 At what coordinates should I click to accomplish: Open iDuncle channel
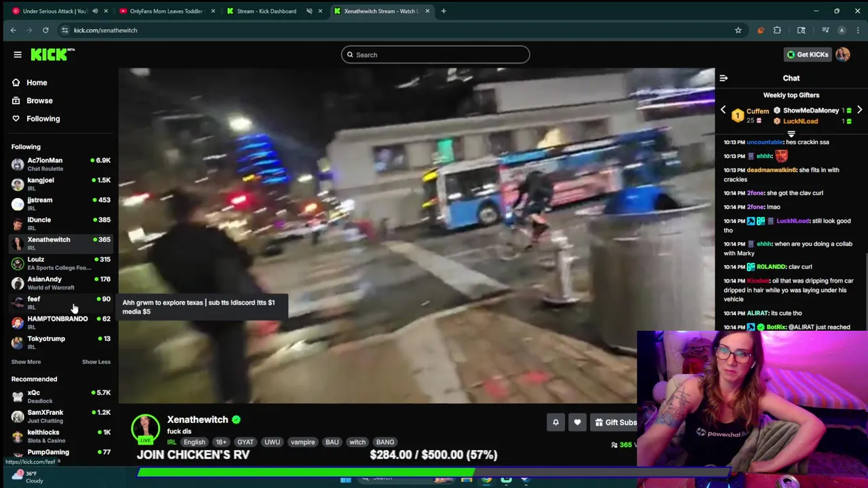[60, 224]
